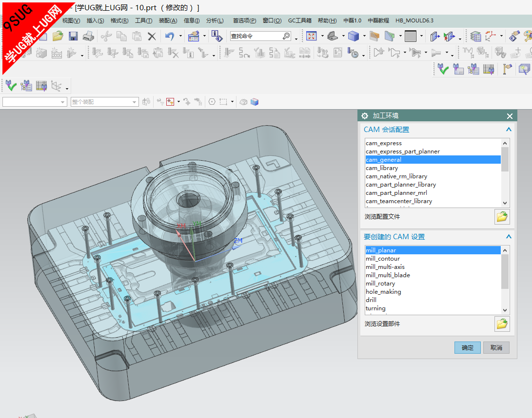Open the 格式(R) menu
Screen dimensions: 532x418
tap(119, 20)
